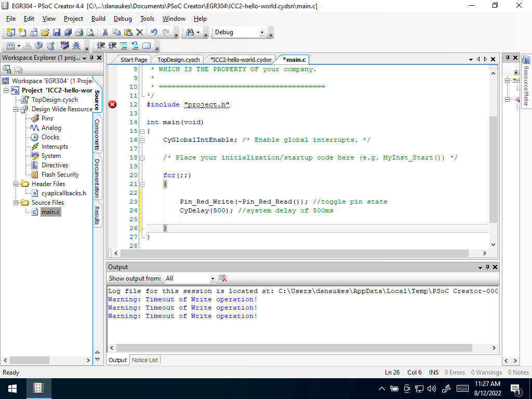The height and width of the screenshot is (399, 532).
Task: Click the Copy toolbar icon
Action: pos(116,32)
